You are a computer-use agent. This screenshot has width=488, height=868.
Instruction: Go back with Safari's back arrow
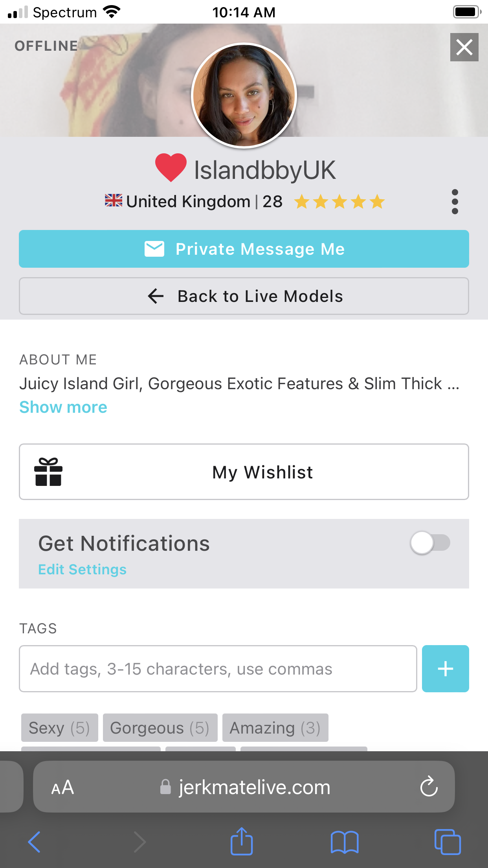pos(35,842)
